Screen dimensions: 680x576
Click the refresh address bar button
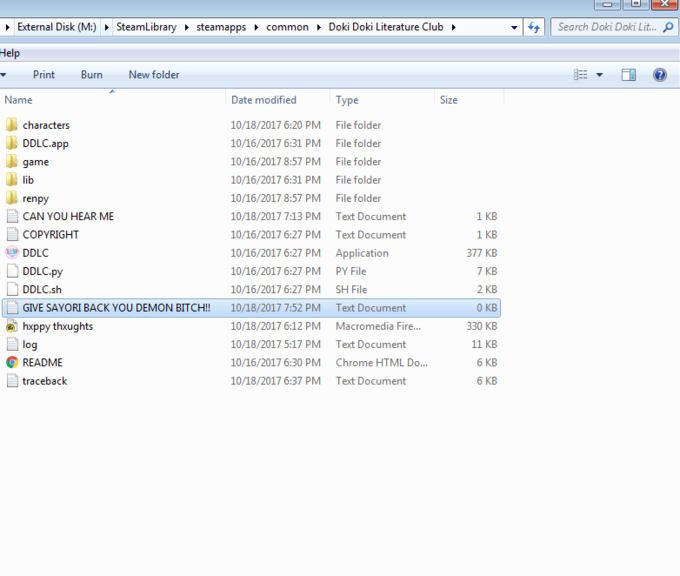tap(534, 27)
